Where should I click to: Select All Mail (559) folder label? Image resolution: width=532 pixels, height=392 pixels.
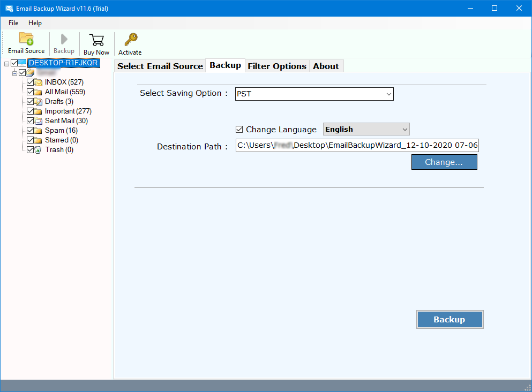[65, 92]
